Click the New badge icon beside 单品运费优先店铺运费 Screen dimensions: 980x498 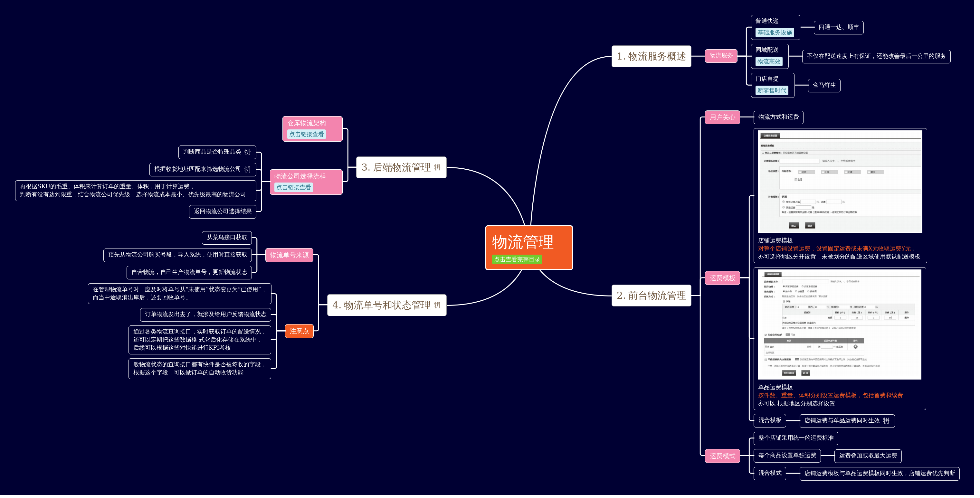coord(797,360)
